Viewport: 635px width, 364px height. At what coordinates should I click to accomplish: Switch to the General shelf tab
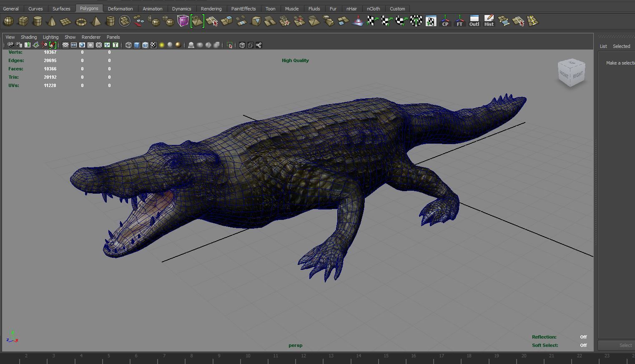point(11,9)
